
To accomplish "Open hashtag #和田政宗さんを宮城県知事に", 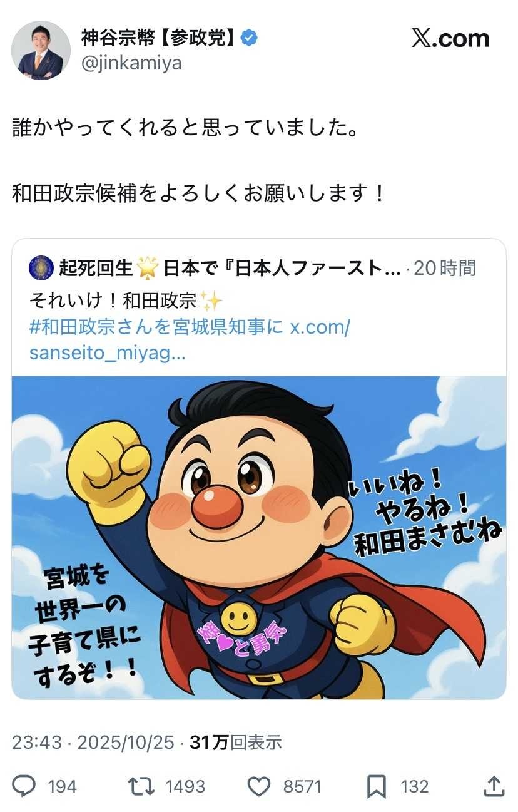I will 156,327.
